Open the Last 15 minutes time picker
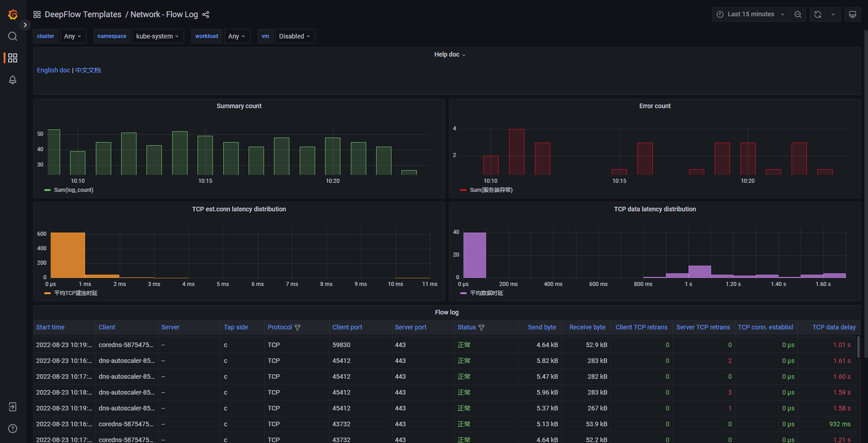The width and height of the screenshot is (868, 443). (x=750, y=14)
